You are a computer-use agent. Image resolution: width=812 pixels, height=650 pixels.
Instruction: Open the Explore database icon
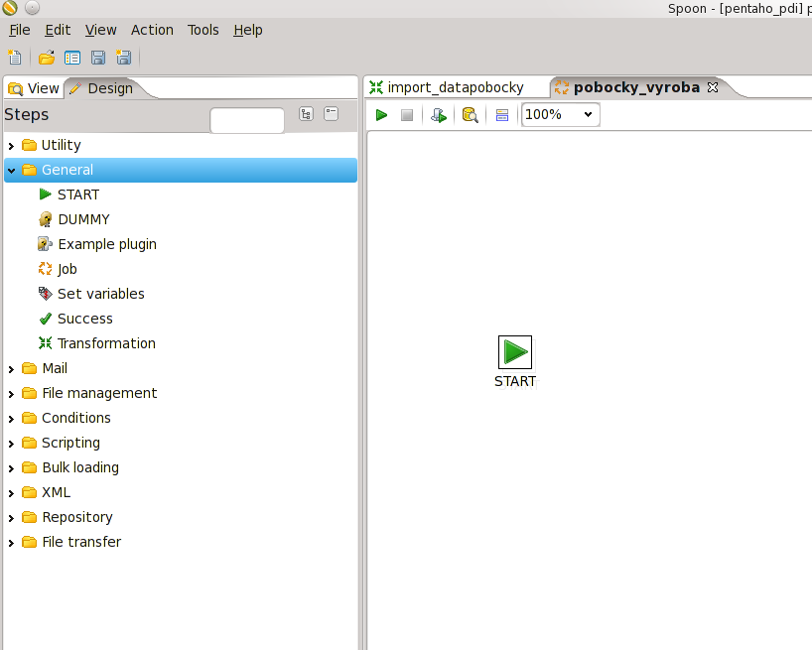pyautogui.click(x=471, y=115)
